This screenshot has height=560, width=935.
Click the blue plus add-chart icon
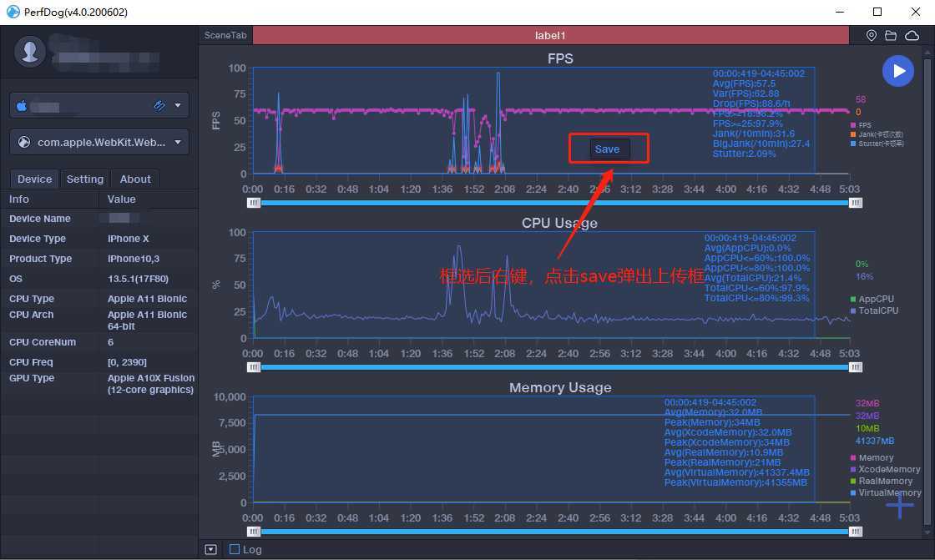point(899,506)
